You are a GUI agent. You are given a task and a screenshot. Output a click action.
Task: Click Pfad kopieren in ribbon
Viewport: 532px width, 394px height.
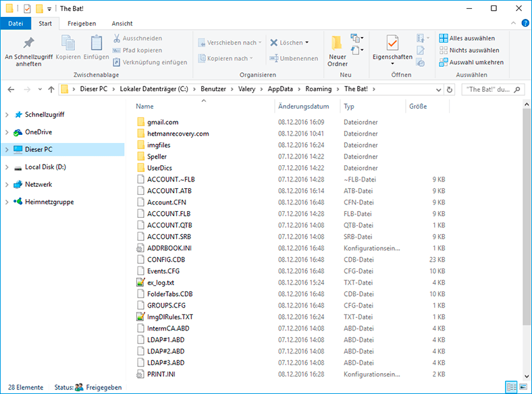pos(138,50)
